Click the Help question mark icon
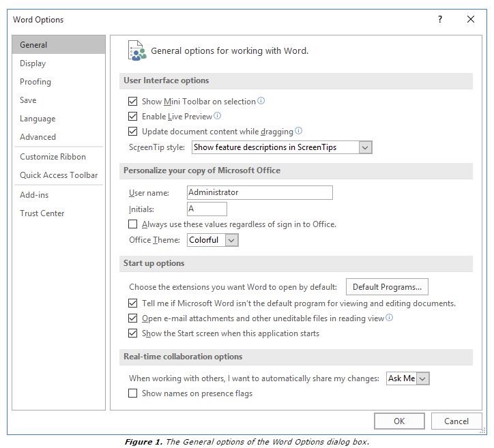Image resolution: width=494 pixels, height=448 pixels. coord(440,19)
